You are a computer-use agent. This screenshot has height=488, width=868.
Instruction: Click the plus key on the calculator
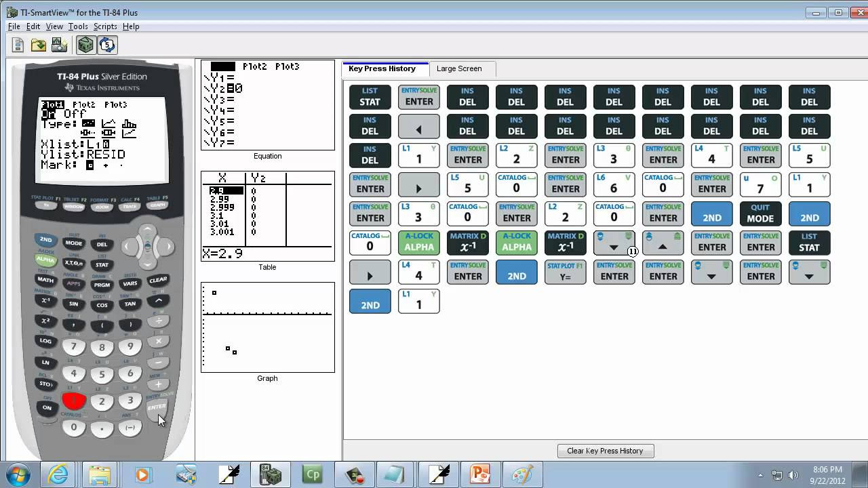click(x=158, y=384)
